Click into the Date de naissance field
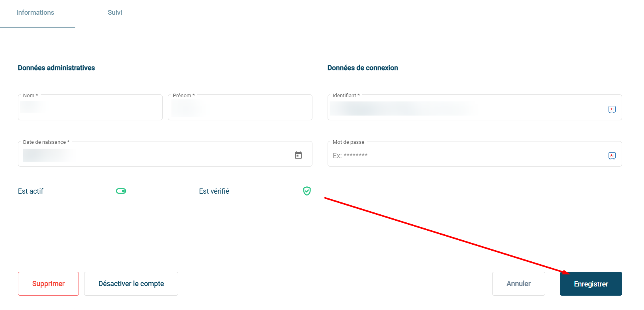 155,155
